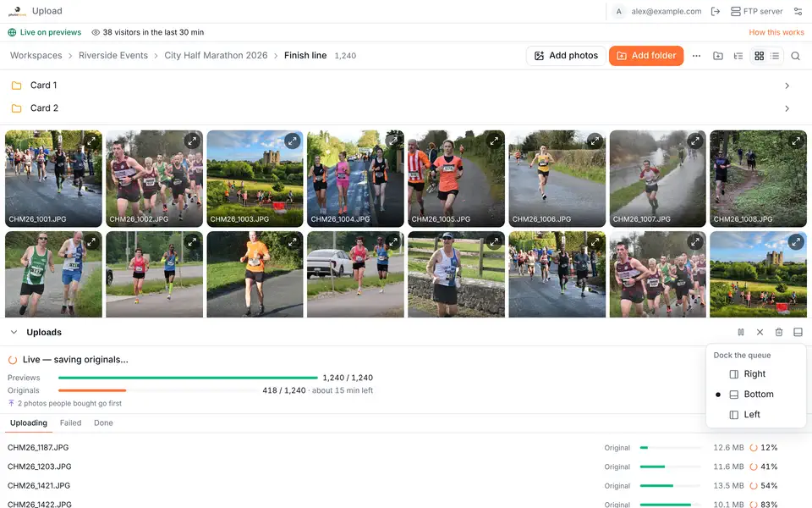Open search with the magnifier icon
812x508 pixels.
point(795,56)
